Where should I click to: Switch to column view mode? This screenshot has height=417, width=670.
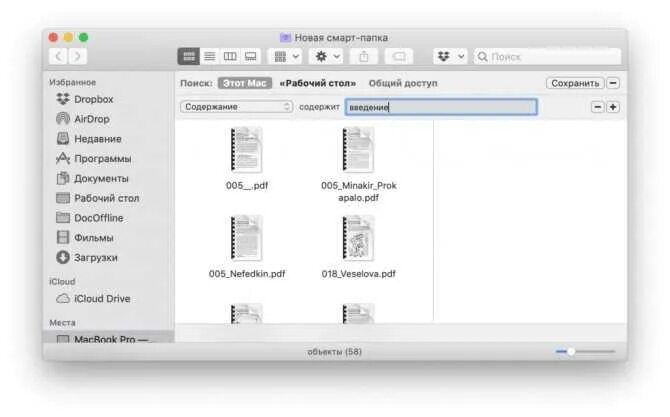230,56
